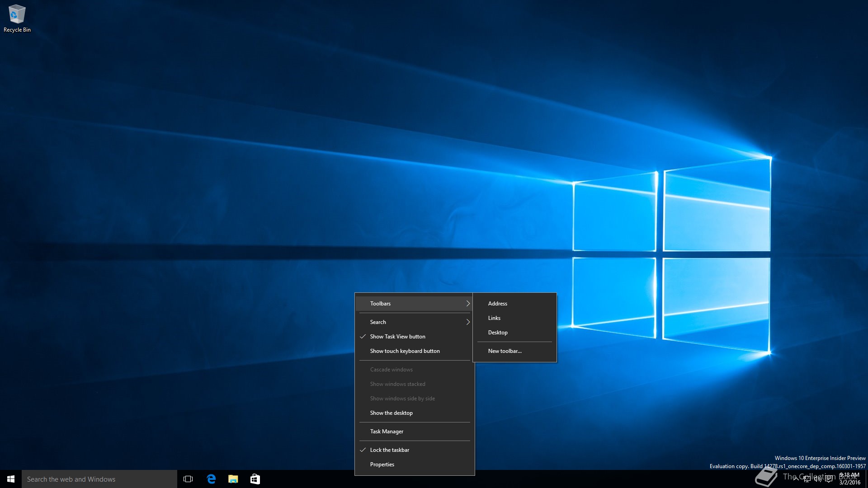Click the taskbar clock showing 9:18 AM
Screen dimensions: 868x488
click(x=850, y=479)
